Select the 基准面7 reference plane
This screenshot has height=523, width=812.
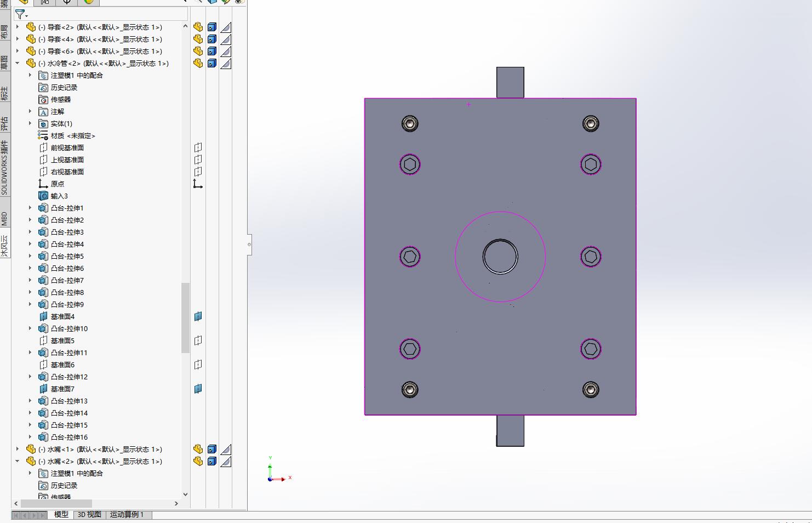click(56, 389)
